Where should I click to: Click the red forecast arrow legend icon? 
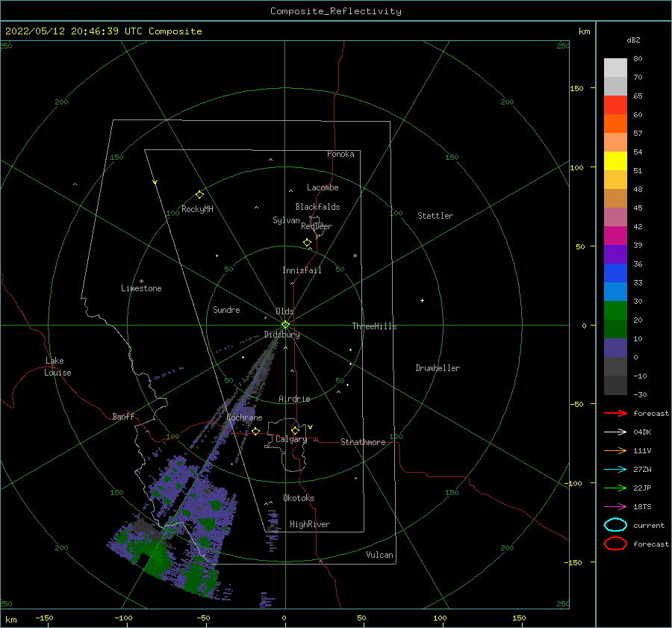click(615, 413)
